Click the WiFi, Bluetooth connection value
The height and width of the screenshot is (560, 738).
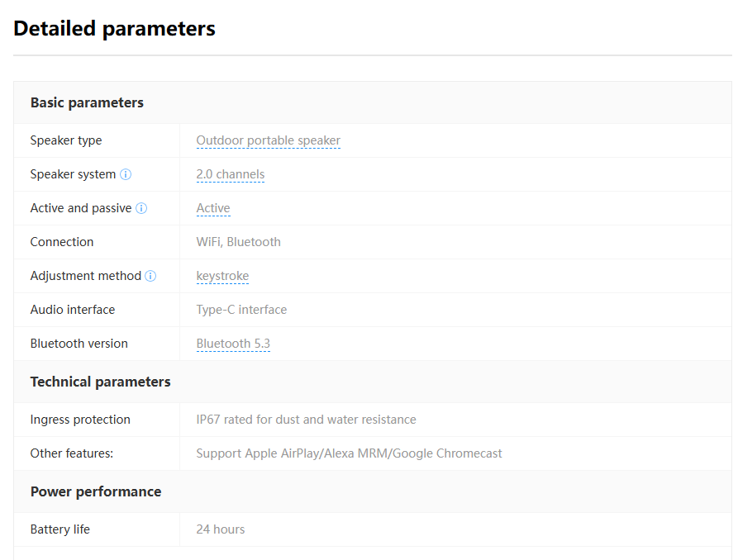coord(238,242)
